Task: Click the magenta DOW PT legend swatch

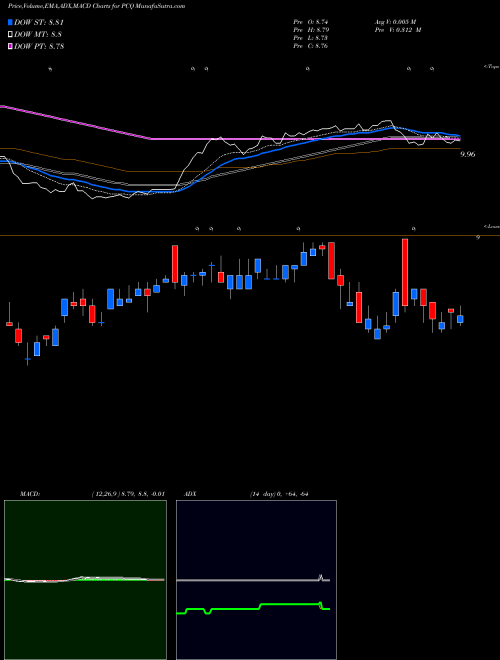Action: [10, 47]
